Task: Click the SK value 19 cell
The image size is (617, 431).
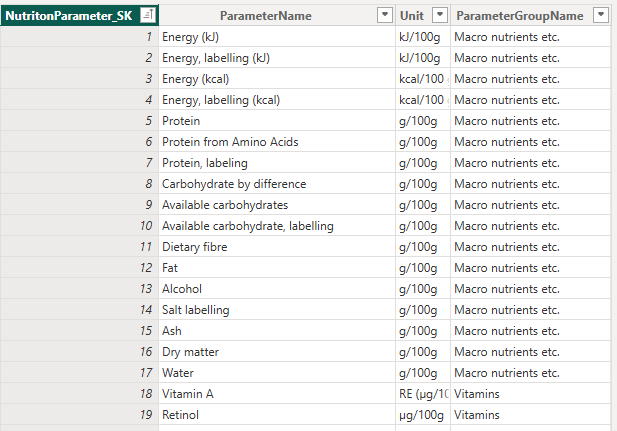Action: [x=79, y=414]
